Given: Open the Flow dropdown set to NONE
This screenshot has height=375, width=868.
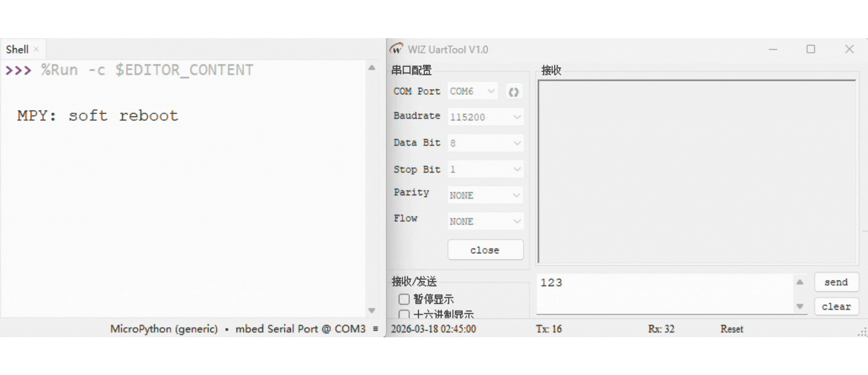Looking at the screenshot, I should pyautogui.click(x=486, y=221).
